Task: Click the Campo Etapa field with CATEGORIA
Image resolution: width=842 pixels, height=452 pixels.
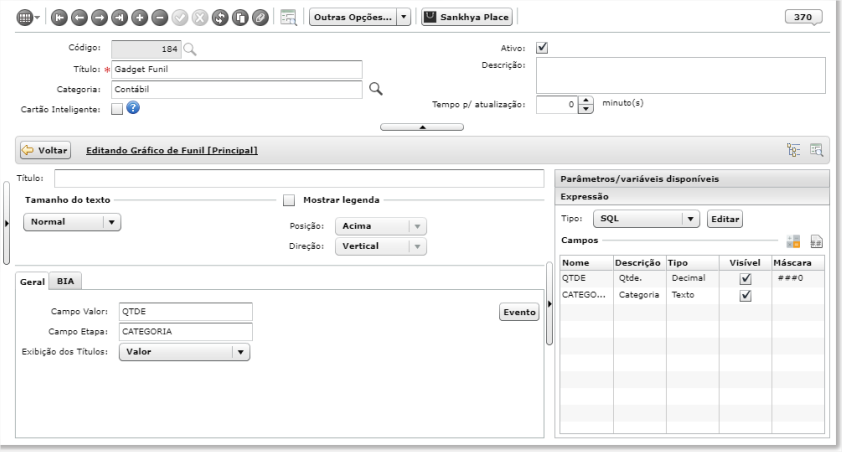Action: 186,332
